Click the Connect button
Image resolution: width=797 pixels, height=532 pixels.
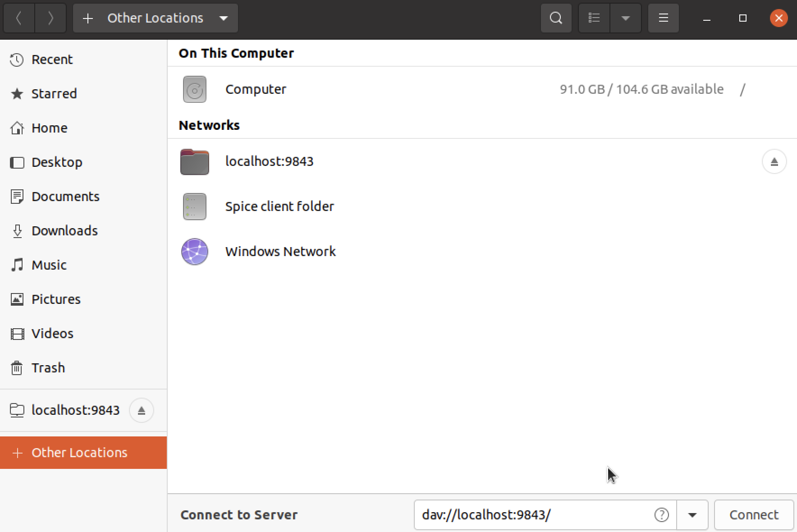754,515
